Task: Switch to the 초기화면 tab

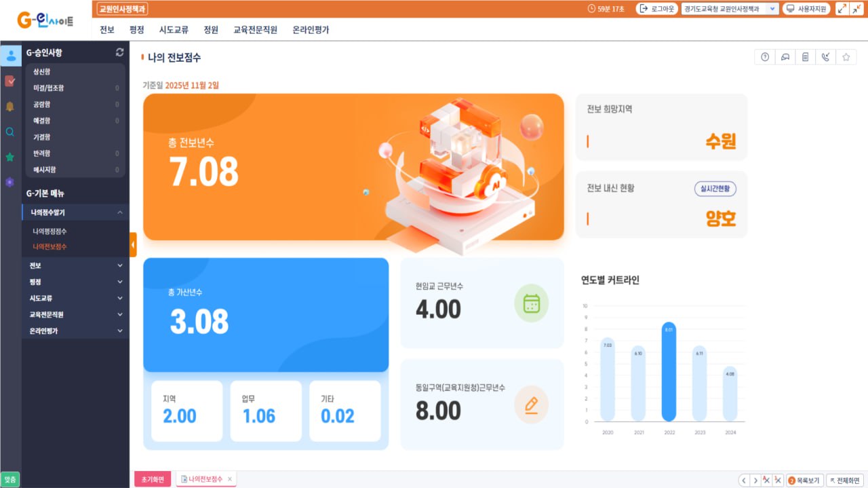Action: click(153, 479)
